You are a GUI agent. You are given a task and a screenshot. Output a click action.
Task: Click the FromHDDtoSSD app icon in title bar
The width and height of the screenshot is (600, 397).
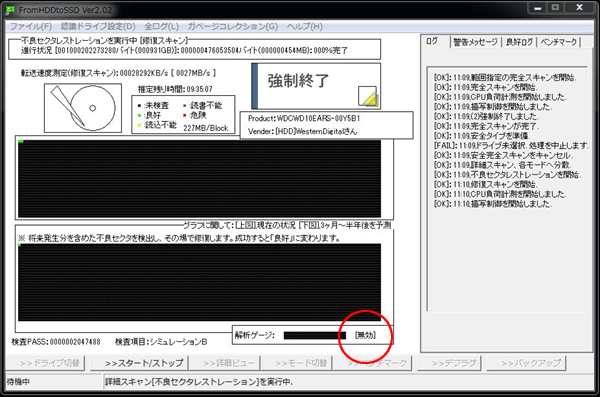[x=10, y=10]
